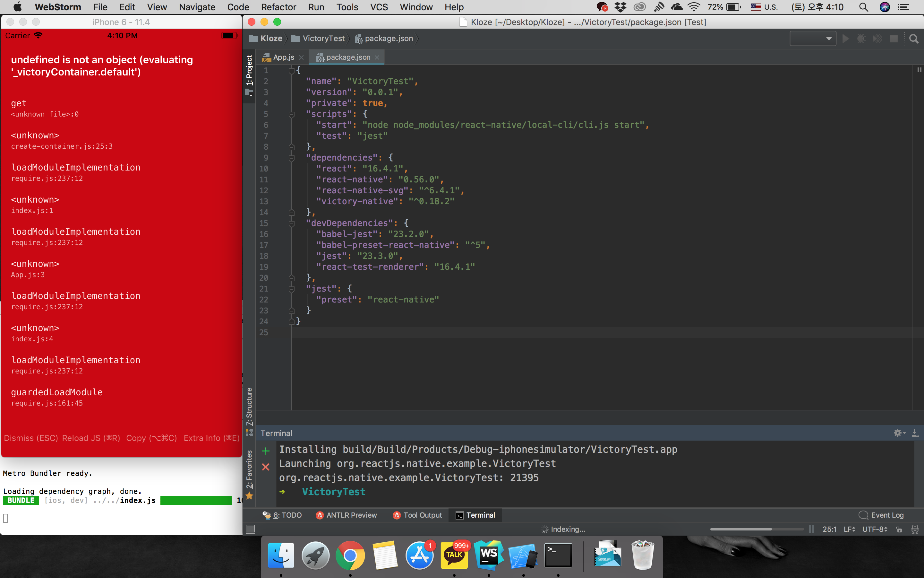This screenshot has width=924, height=578.
Task: Click the Debug bug icon in toolbar
Action: click(x=861, y=39)
